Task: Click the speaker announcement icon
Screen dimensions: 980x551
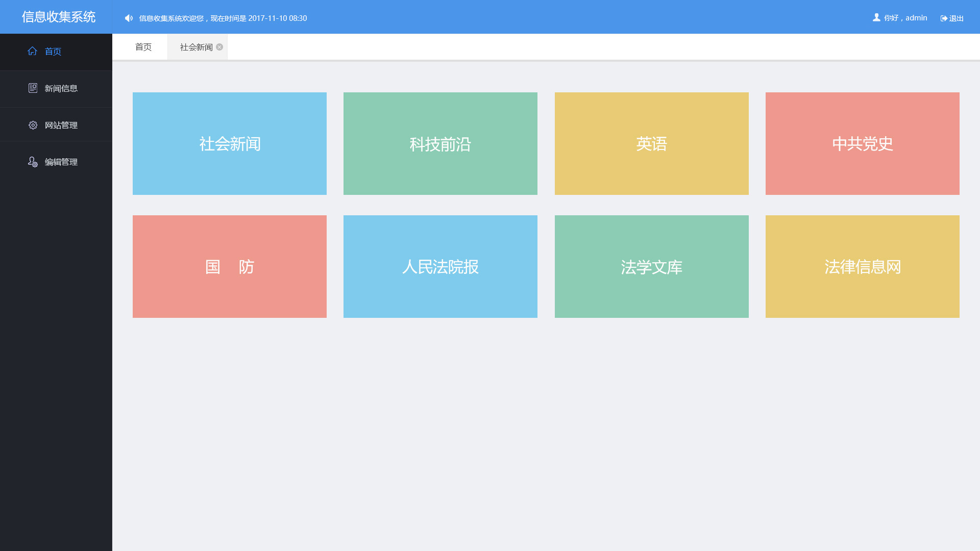Action: pos(129,18)
